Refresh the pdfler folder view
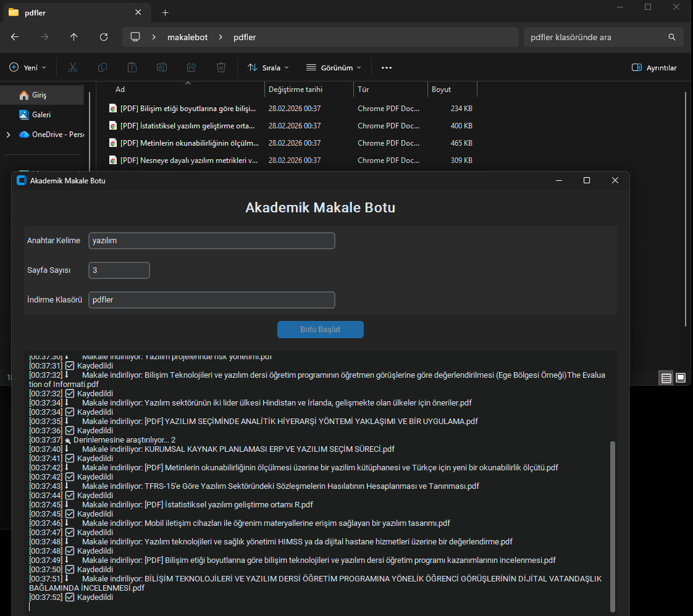This screenshot has width=693, height=616. click(104, 37)
